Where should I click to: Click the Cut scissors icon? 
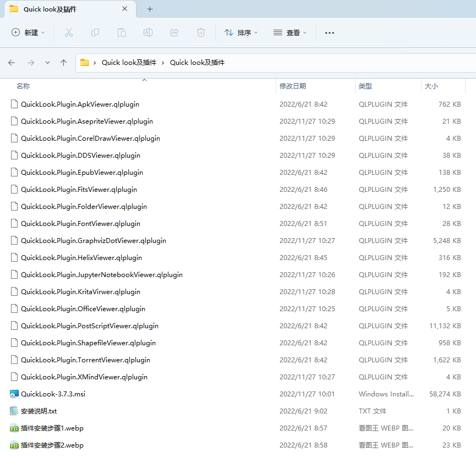(x=69, y=32)
